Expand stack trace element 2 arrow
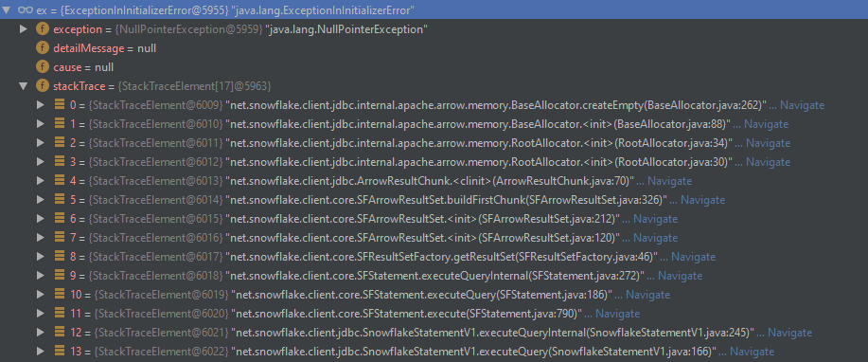The image size is (868, 362). (40, 142)
